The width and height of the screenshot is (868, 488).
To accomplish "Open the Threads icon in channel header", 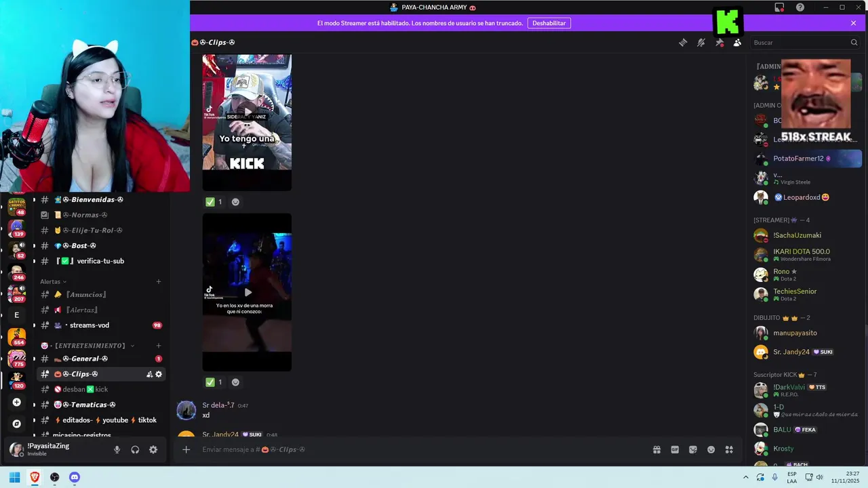I will pyautogui.click(x=683, y=43).
